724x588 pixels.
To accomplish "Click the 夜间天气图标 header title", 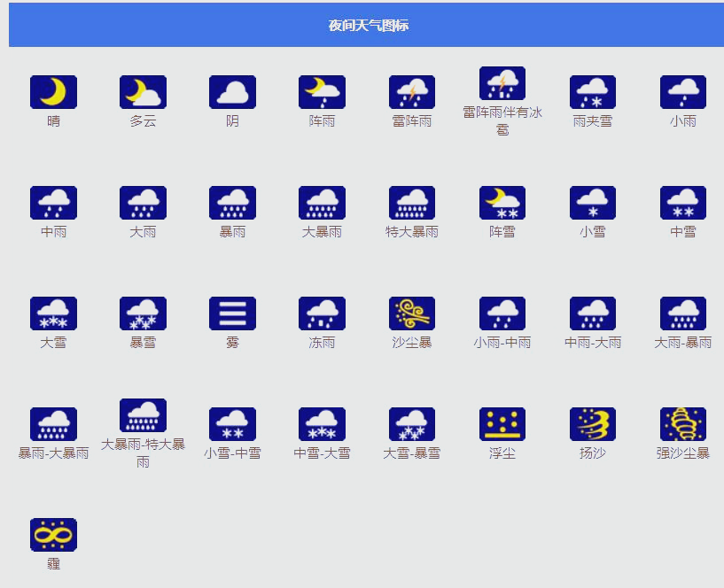I will (369, 26).
